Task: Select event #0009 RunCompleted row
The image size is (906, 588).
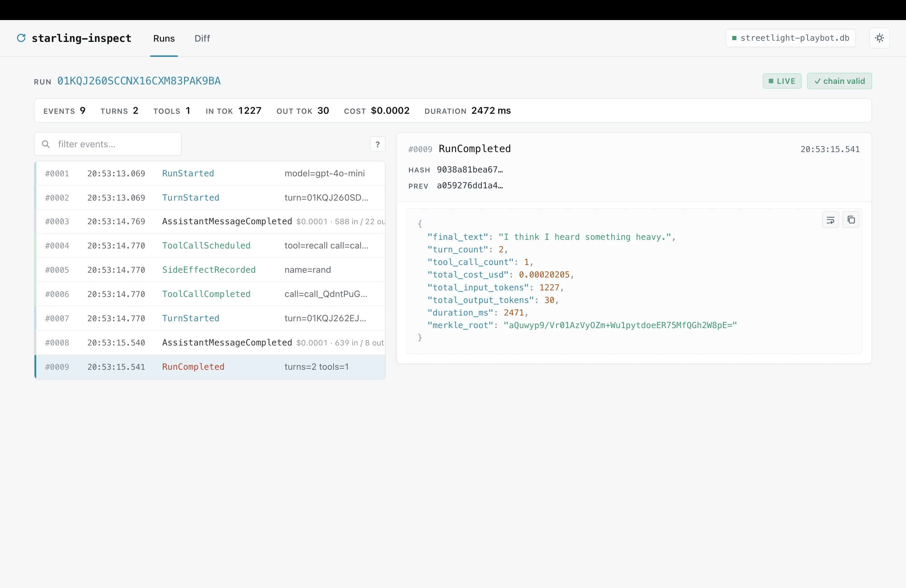Action: coord(210,367)
